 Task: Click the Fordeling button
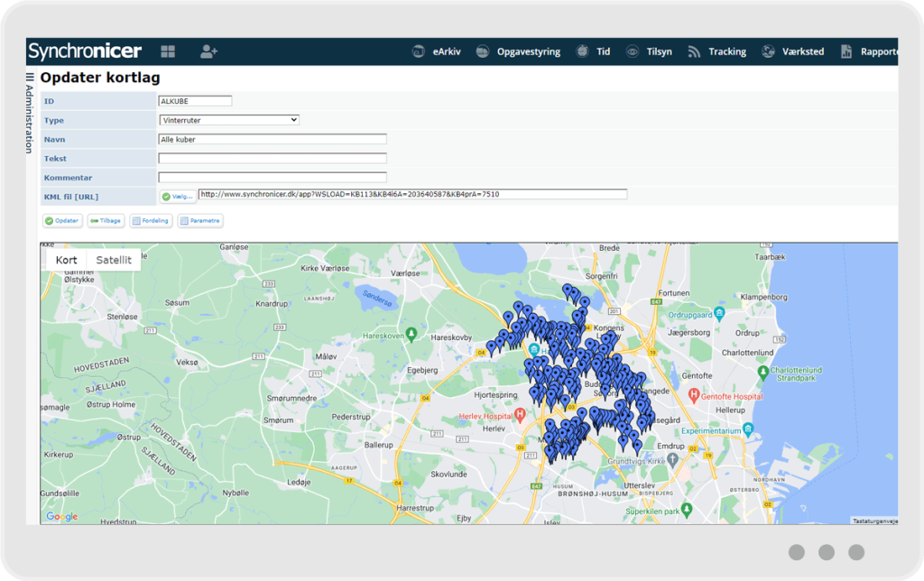(x=151, y=221)
